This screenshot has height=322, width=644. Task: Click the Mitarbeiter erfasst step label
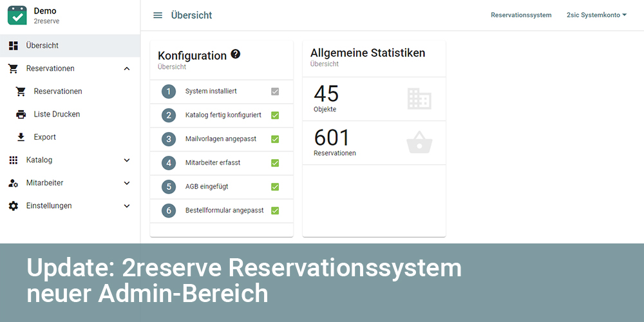(213, 163)
